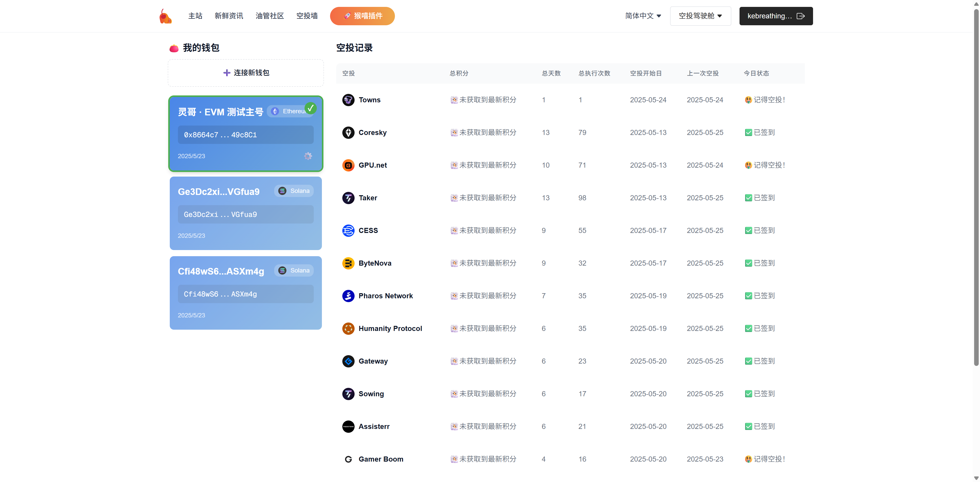Open the Humanity Protocol airdrop name
980x482 pixels.
[x=390, y=329]
